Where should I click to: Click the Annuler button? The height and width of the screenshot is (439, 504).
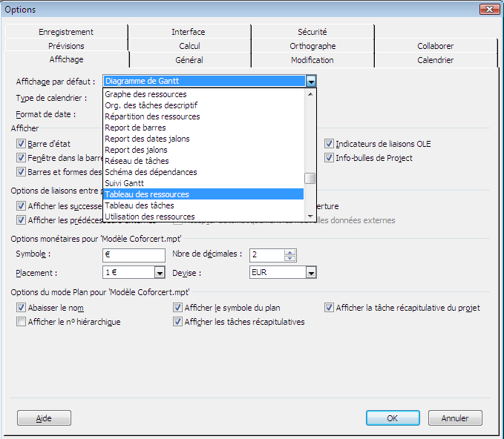coord(454,418)
